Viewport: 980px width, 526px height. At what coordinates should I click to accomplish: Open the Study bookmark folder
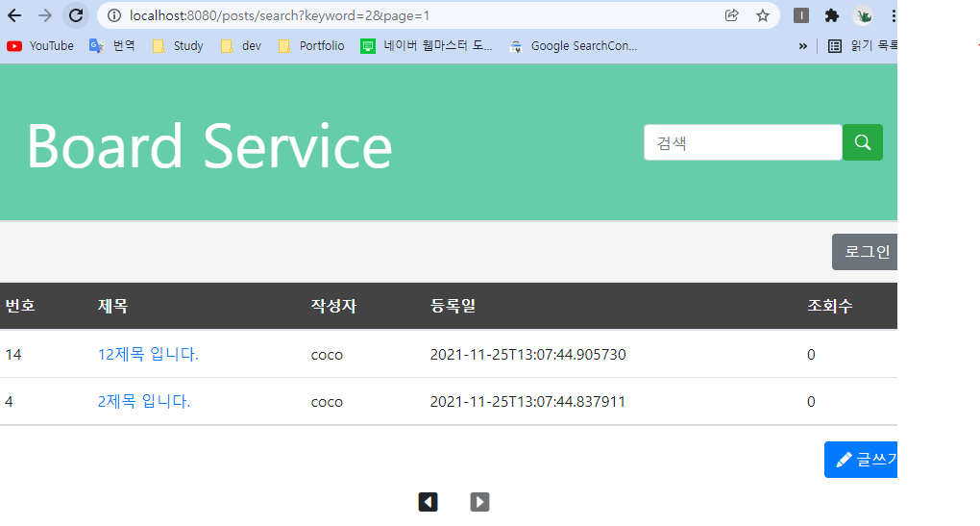pyautogui.click(x=178, y=45)
